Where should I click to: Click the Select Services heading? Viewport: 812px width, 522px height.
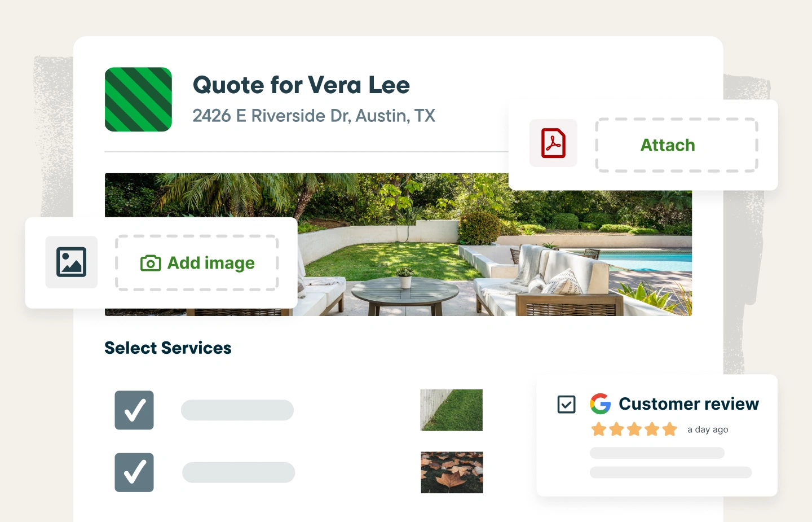(168, 348)
